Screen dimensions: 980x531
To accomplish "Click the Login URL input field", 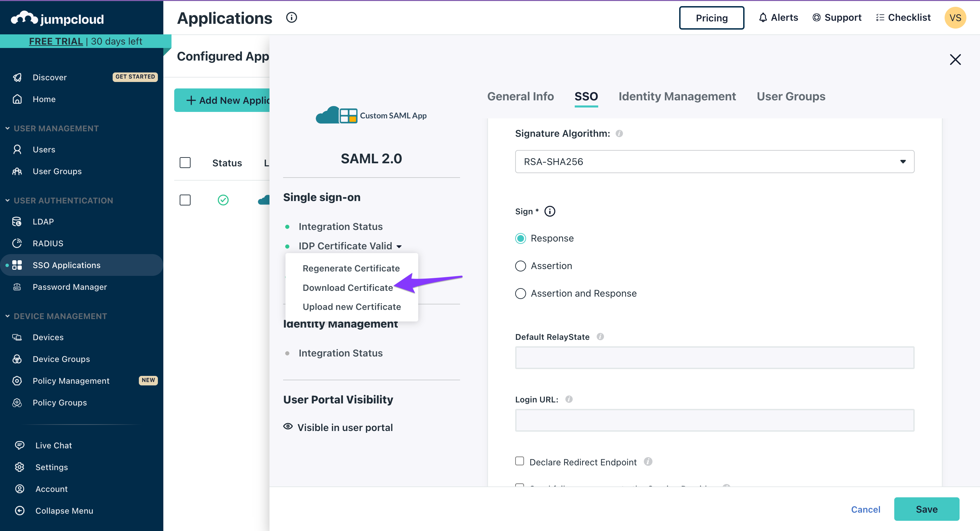I will (714, 420).
